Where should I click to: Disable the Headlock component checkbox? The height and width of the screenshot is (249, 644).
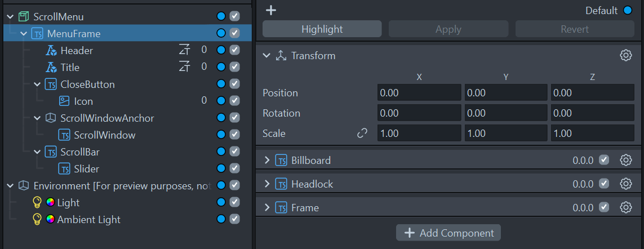(x=604, y=184)
